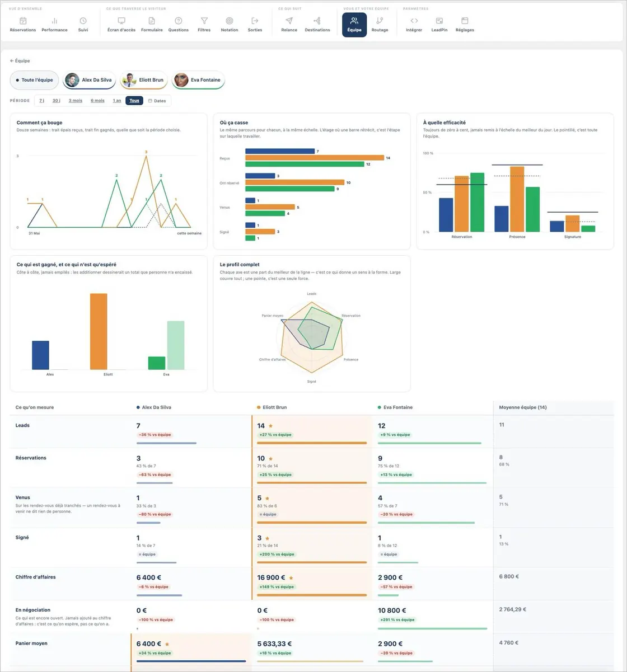Filter by Eliott Brun avatar chip
627x672 pixels.
144,80
